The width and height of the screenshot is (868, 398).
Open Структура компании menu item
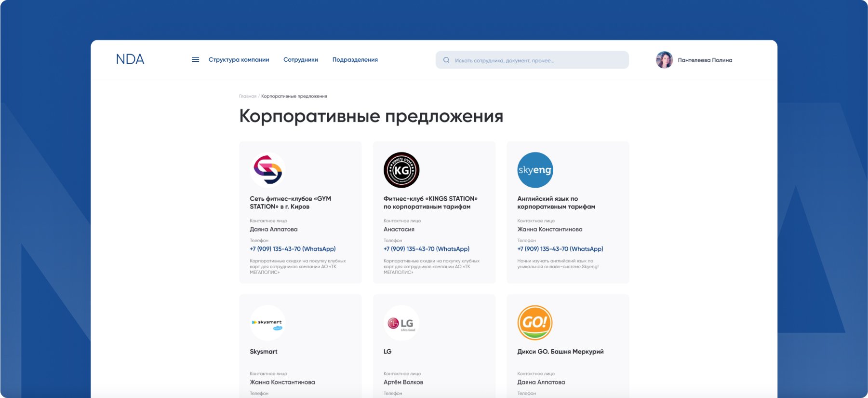click(239, 60)
